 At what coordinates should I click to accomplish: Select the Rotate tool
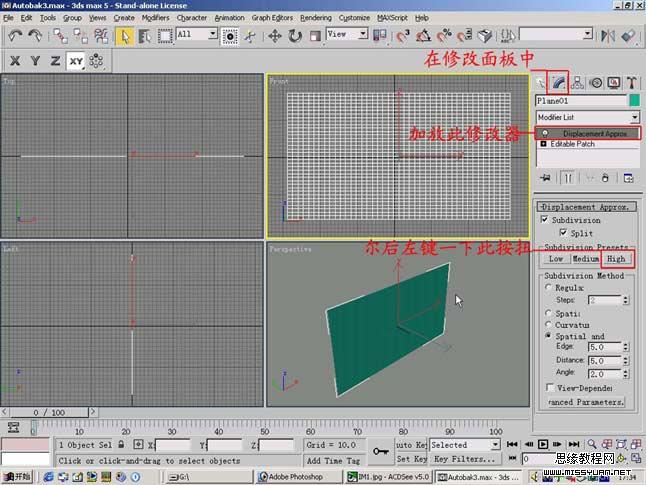point(295,36)
